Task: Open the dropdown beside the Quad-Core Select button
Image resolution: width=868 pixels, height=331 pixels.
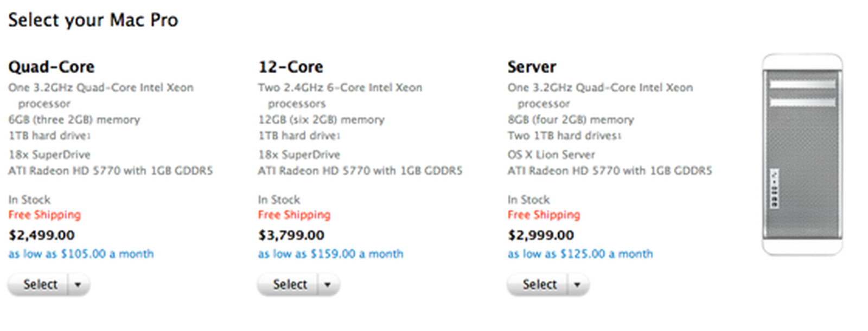Action: pyautogui.click(x=79, y=284)
